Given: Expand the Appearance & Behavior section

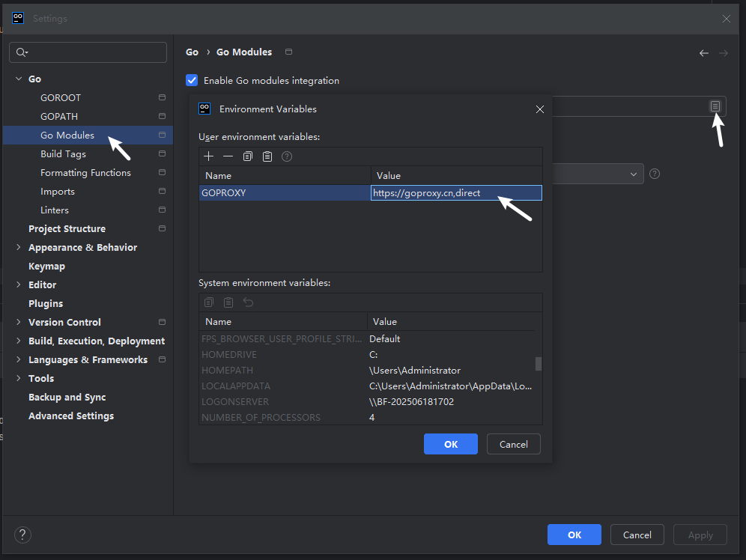Looking at the screenshot, I should (19, 248).
